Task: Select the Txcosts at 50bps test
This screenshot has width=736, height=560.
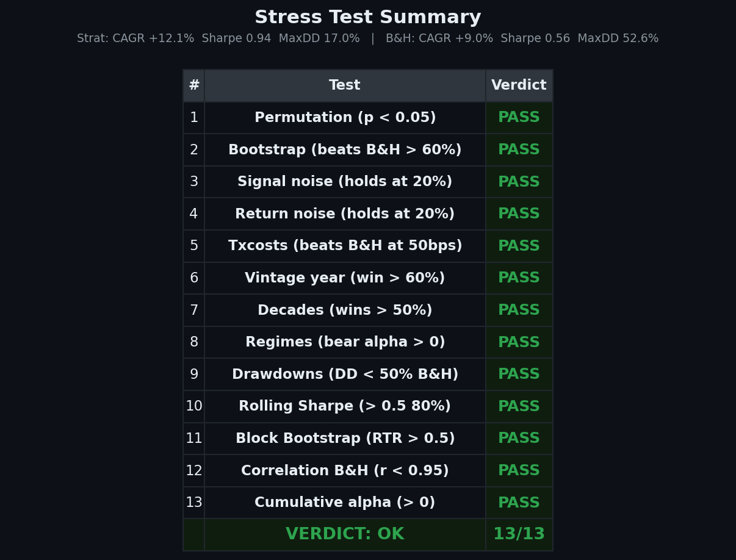Action: (345, 246)
